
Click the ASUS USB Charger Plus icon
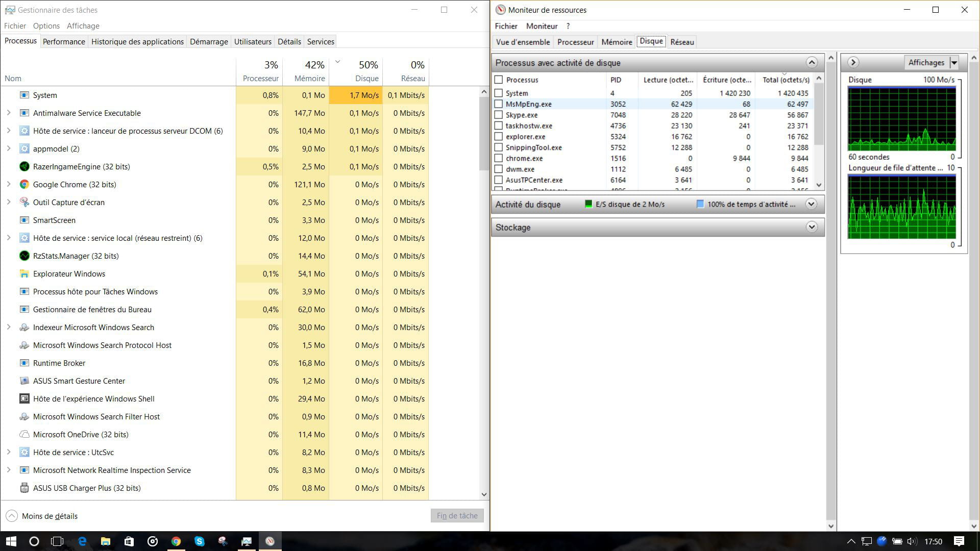coord(24,488)
